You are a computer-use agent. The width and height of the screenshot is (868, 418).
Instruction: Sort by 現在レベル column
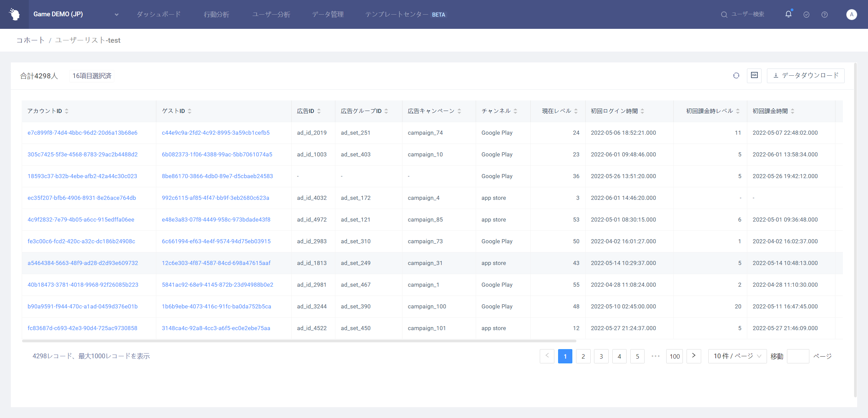576,111
